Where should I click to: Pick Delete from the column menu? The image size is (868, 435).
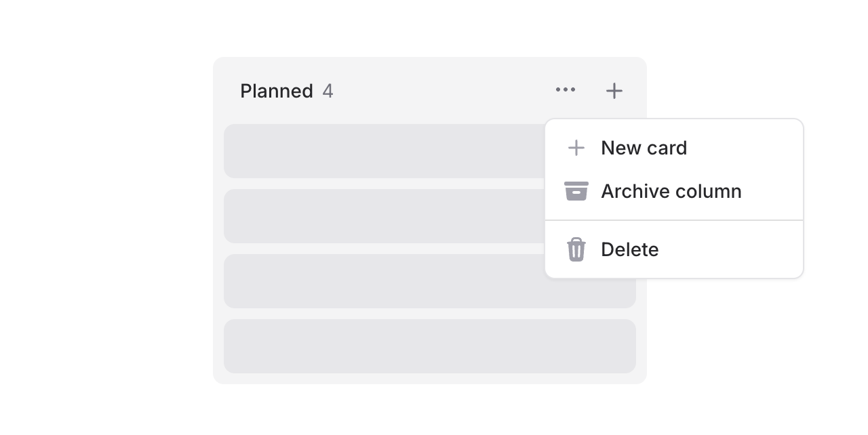pyautogui.click(x=629, y=249)
